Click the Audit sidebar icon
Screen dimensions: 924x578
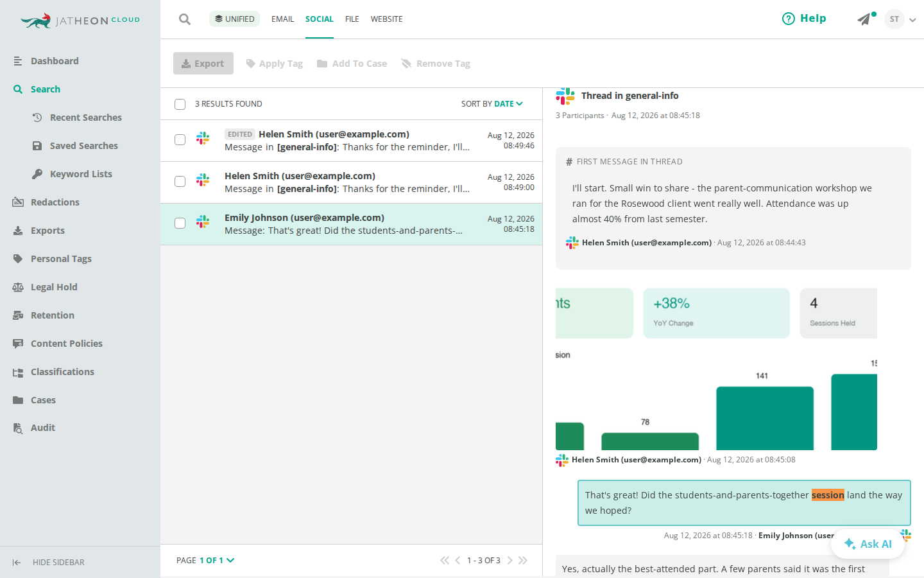click(x=18, y=428)
